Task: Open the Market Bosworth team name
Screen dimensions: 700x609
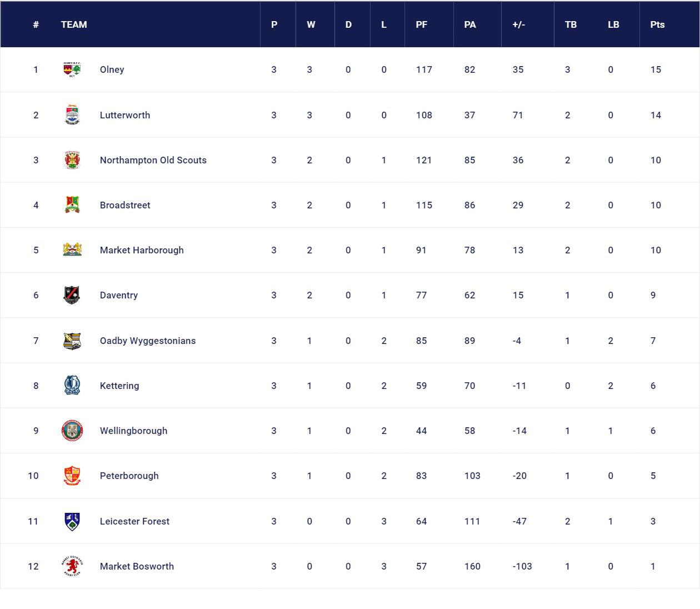Action: pos(137,566)
